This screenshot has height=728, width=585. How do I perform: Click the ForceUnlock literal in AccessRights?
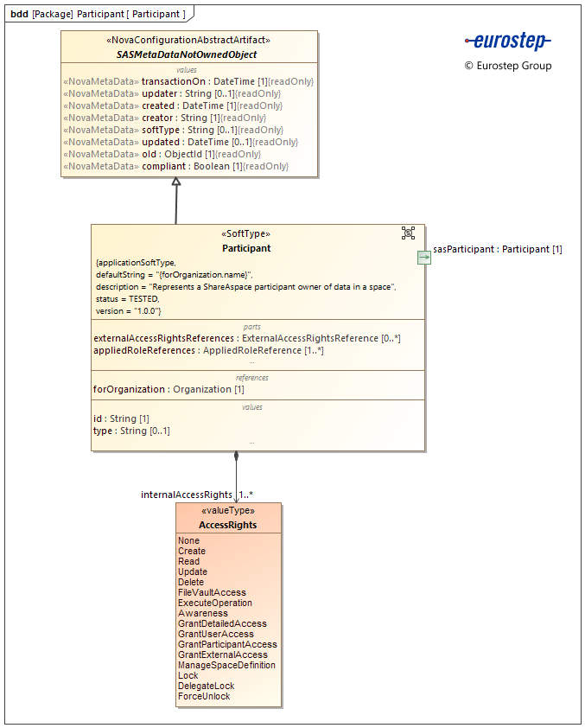click(204, 696)
